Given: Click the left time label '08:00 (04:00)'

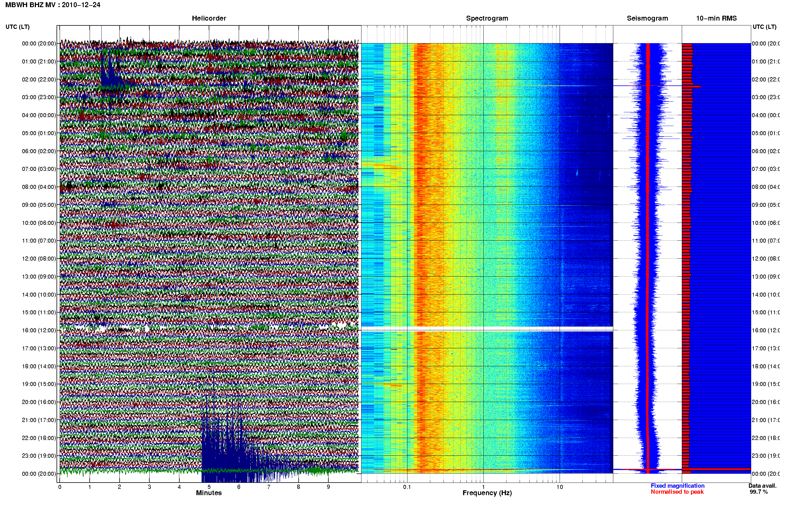Looking at the screenshot, I should [39, 187].
